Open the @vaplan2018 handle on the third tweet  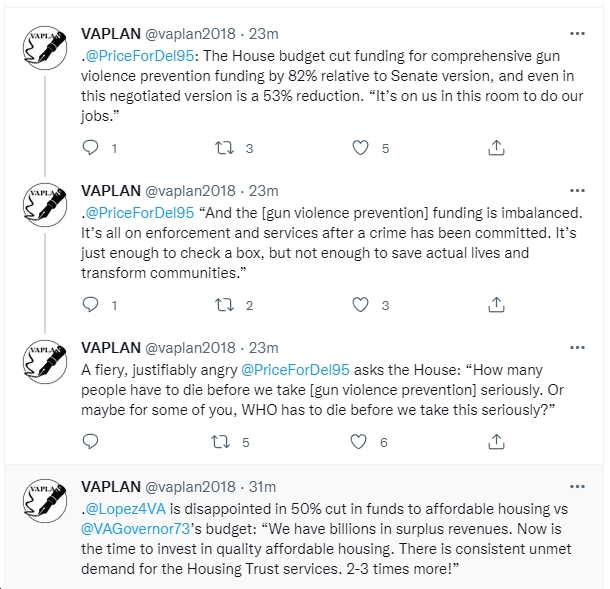click(x=190, y=348)
